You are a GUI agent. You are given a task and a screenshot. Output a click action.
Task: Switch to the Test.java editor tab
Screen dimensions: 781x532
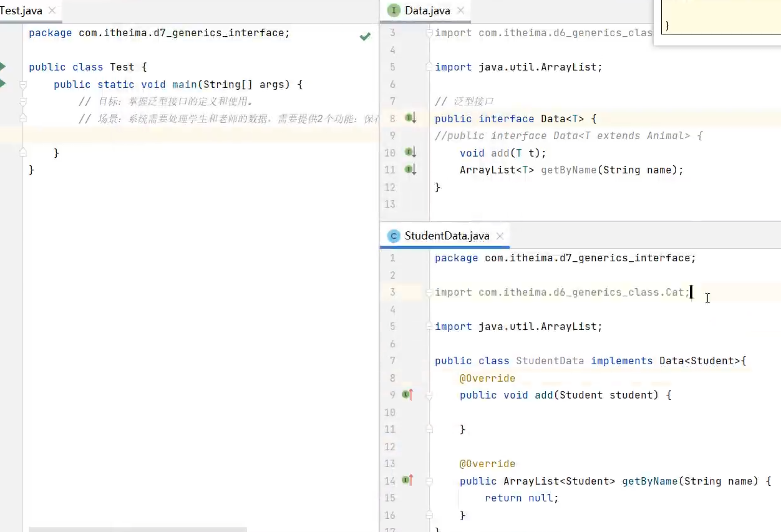(21, 11)
